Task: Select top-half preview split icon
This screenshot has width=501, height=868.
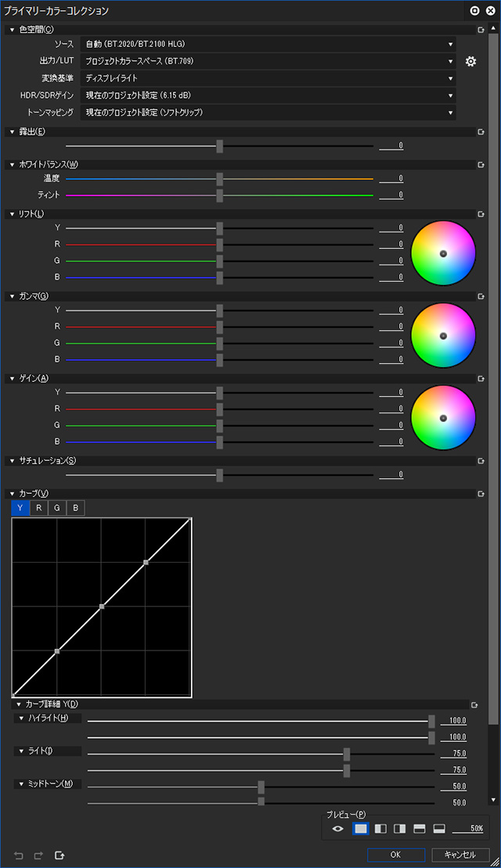Action: pyautogui.click(x=420, y=829)
